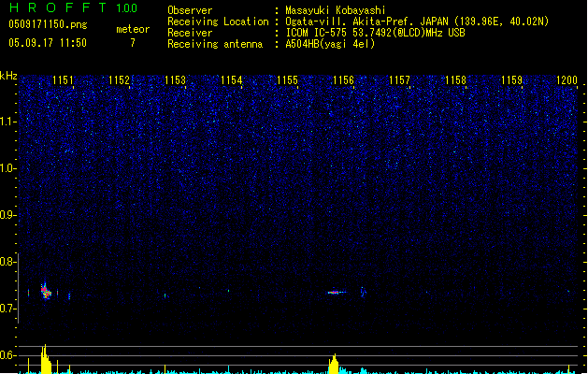This screenshot has width=588, height=374.
Task: Click the 1153 time axis marker
Action: point(175,80)
